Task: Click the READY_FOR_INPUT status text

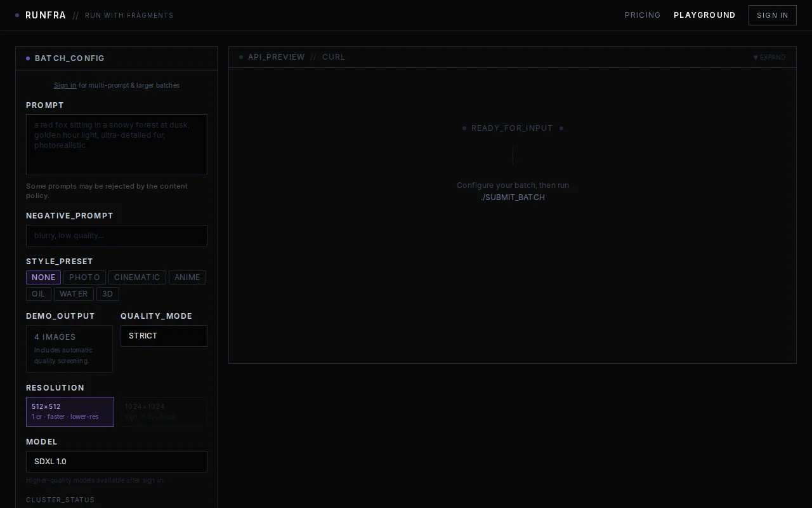Action: (512, 128)
